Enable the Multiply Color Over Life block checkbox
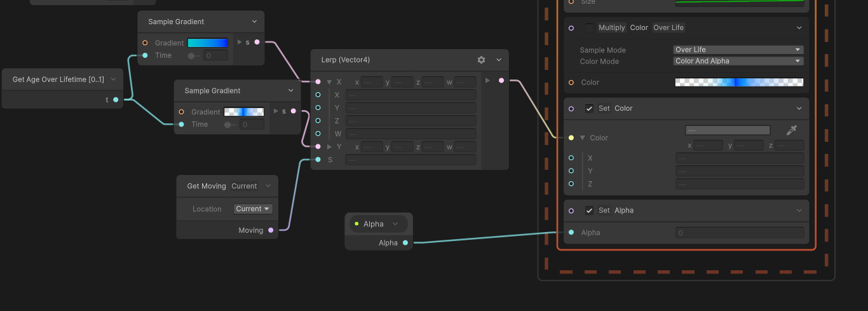Image resolution: width=868 pixels, height=311 pixels. pos(590,28)
